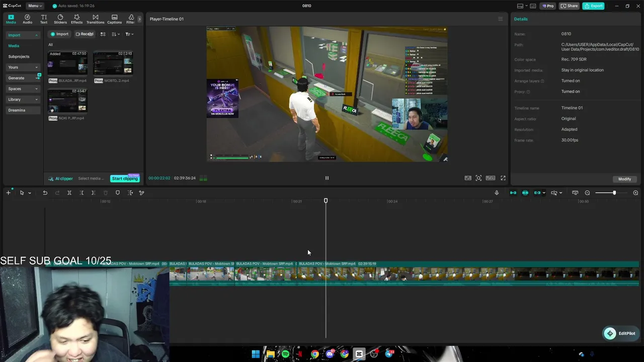Screen dimensions: 644x362
Task: Select Subprojects in the sidebar
Action: coord(19,56)
